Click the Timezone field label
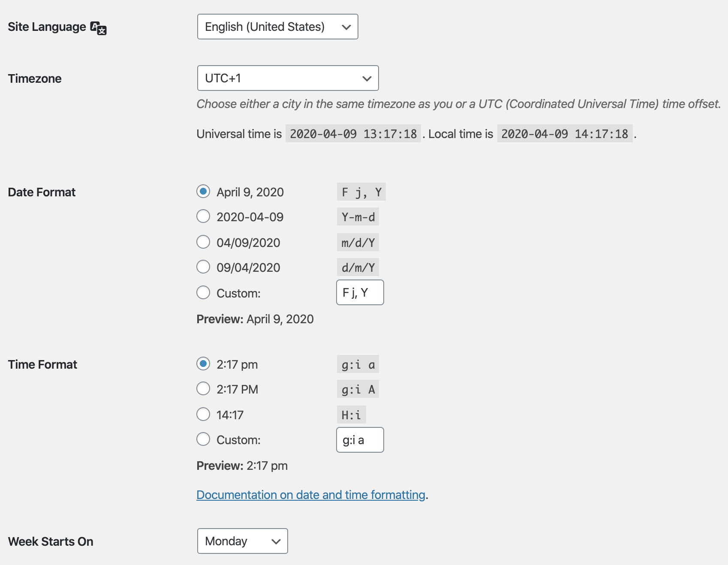 (35, 78)
